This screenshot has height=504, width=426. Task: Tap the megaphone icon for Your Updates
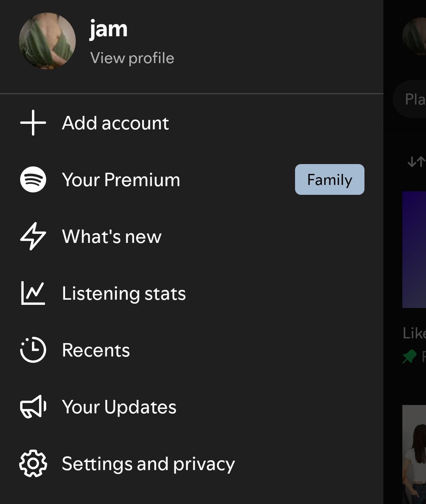click(x=32, y=407)
